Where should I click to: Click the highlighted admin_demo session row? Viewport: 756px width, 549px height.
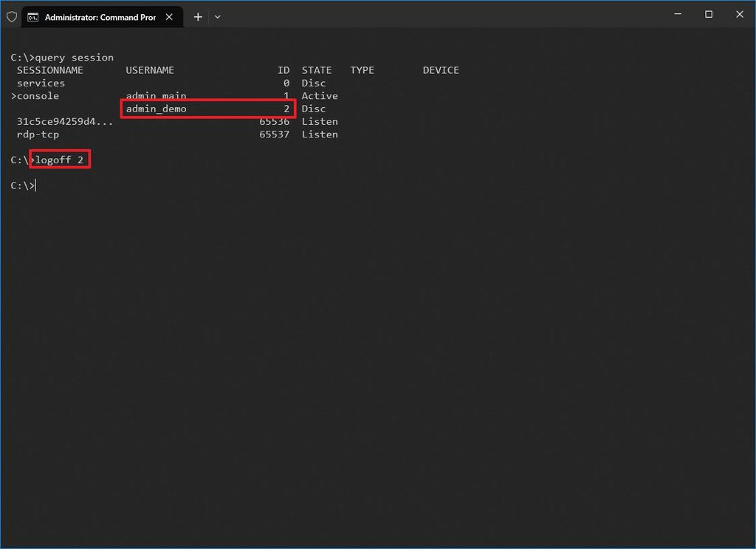[207, 109]
